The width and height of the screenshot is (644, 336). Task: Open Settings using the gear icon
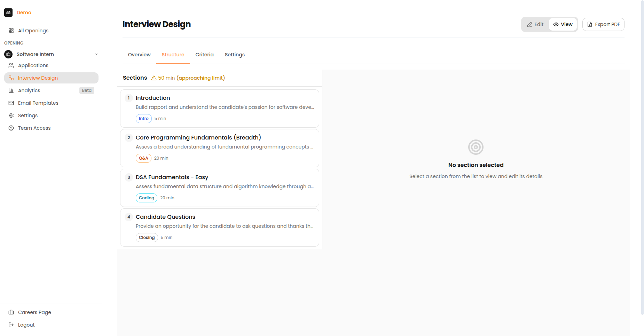11,115
